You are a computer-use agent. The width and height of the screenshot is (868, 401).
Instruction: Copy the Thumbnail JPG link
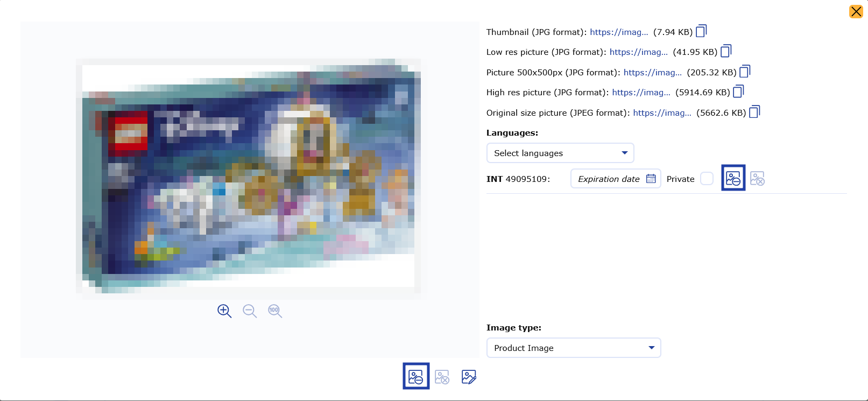click(701, 31)
